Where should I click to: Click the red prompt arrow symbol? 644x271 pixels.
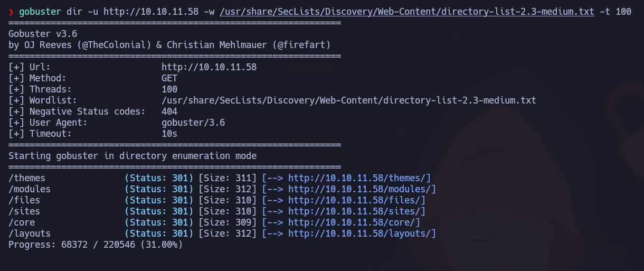coord(11,12)
